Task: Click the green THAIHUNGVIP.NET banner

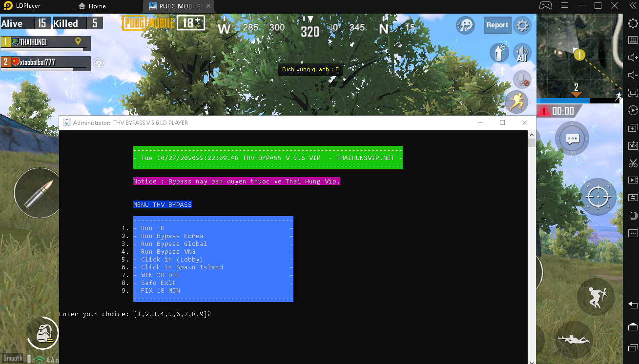Action: [x=268, y=158]
